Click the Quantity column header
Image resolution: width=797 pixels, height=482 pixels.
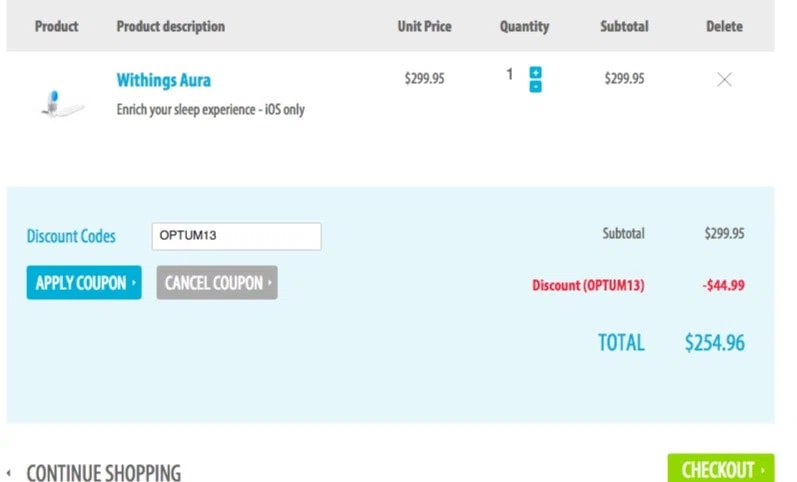(x=525, y=26)
